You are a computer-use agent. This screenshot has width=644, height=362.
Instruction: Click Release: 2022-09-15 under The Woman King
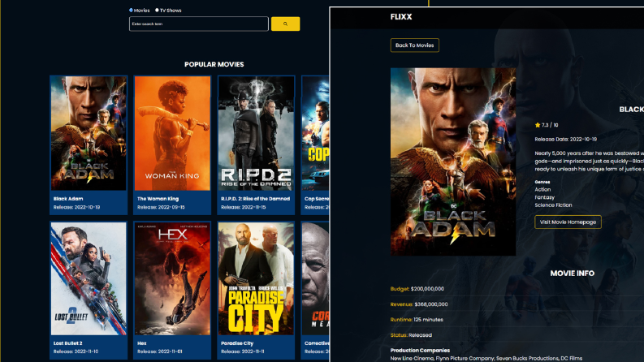click(161, 207)
